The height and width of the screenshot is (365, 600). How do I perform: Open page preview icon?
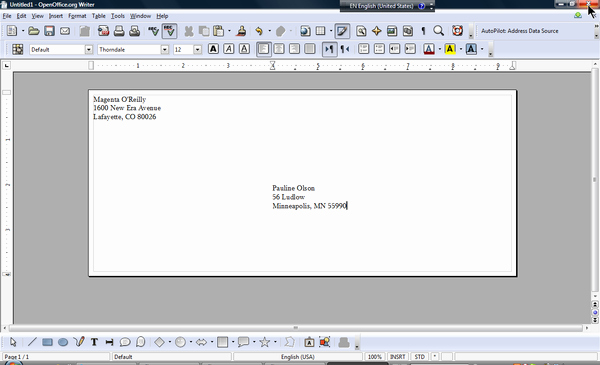click(x=134, y=31)
